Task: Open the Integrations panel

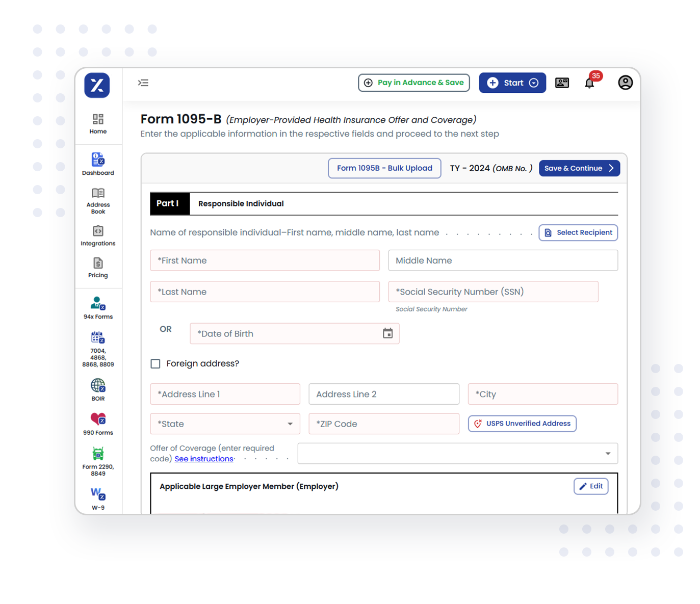Action: (98, 234)
